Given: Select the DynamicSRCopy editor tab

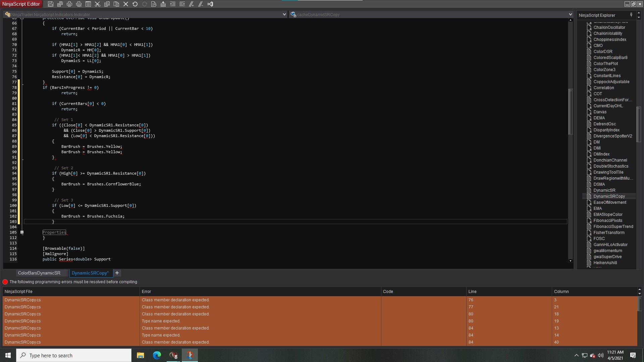Looking at the screenshot, I should [90, 273].
